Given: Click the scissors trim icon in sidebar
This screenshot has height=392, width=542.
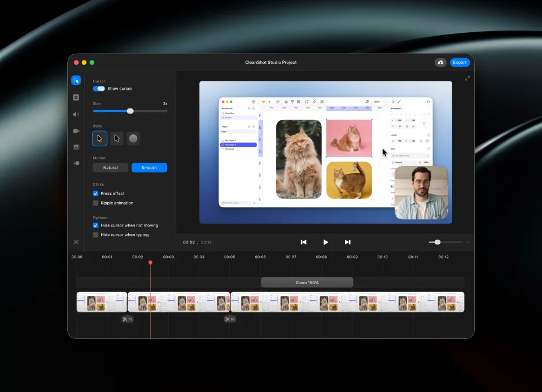Looking at the screenshot, I should coord(76,242).
